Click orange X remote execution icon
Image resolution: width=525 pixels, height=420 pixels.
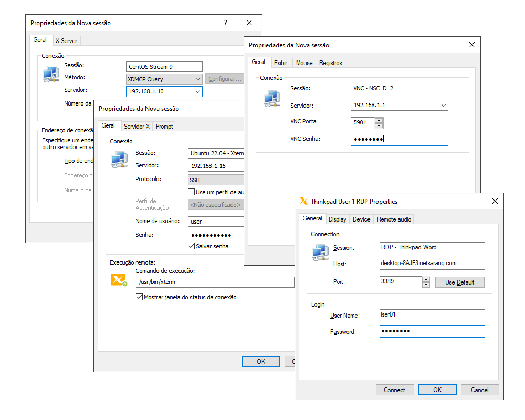pos(119,280)
